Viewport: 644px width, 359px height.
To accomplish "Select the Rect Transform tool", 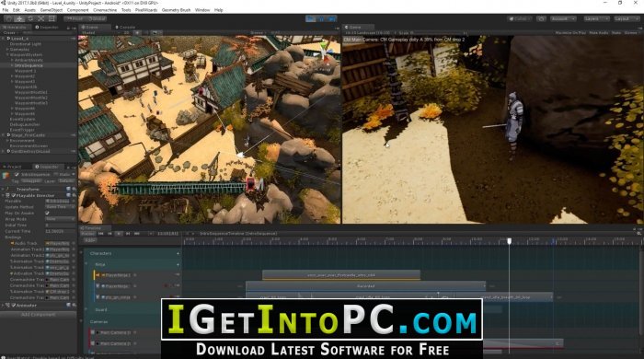I will click(x=52, y=19).
